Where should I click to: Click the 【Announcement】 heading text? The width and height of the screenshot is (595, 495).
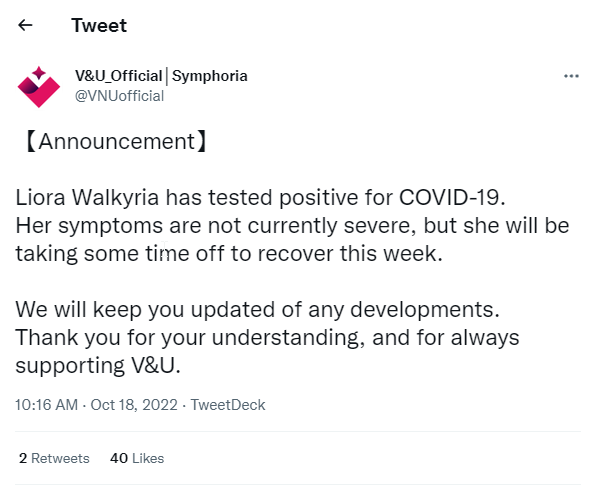(115, 142)
